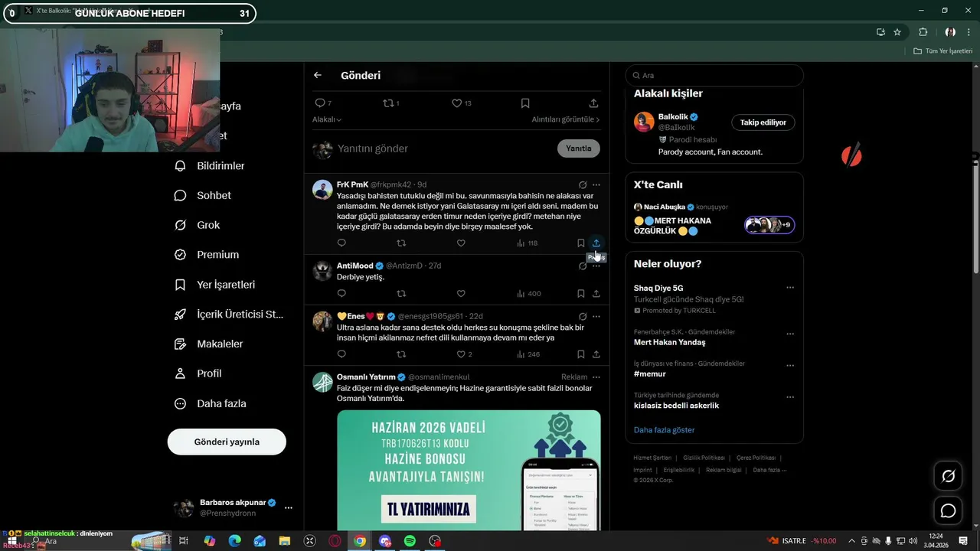Reply to AntiMood's 'Derbiye yetiş.' comment
The image size is (980, 551).
[x=341, y=293]
